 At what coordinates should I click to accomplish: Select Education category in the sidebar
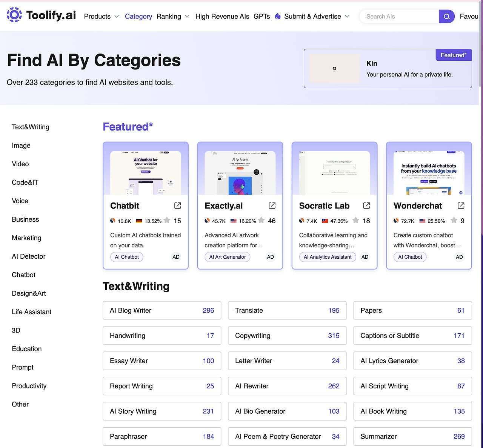27,348
